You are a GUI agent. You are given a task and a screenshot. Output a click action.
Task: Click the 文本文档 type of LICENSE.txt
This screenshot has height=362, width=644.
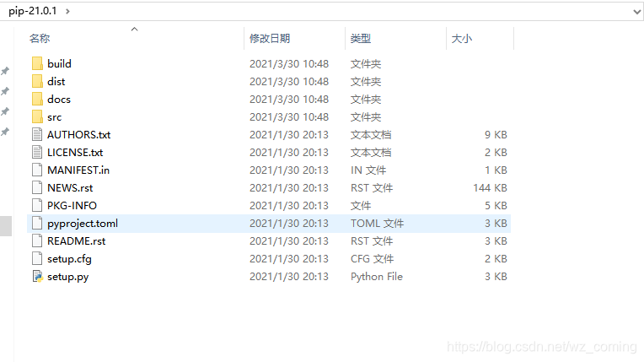[x=371, y=152]
